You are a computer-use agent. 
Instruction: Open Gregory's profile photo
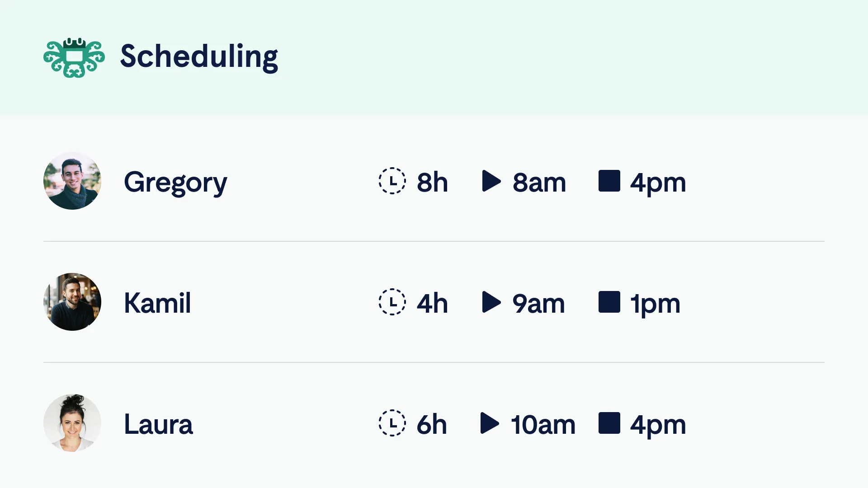tap(72, 181)
